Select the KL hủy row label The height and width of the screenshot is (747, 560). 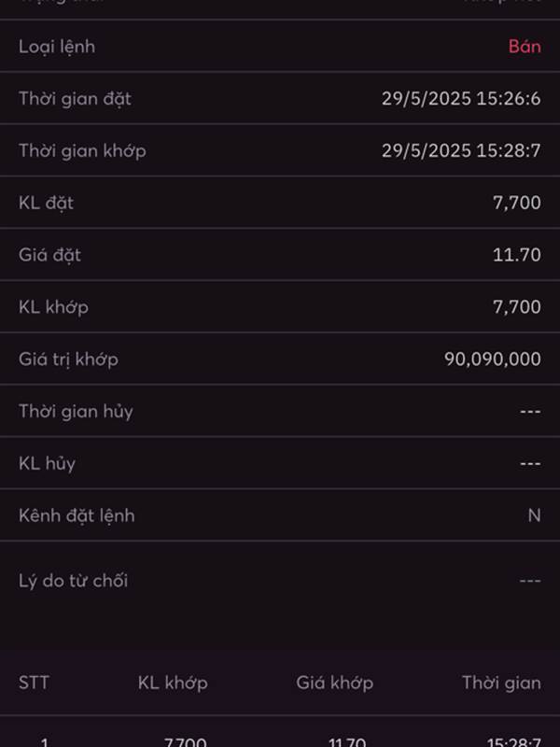(x=47, y=463)
